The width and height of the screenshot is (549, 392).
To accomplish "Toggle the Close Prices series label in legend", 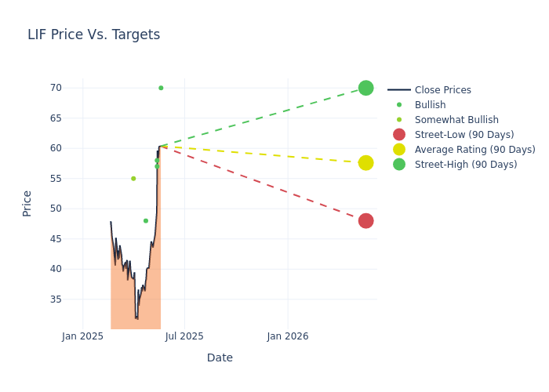I will (x=442, y=90).
